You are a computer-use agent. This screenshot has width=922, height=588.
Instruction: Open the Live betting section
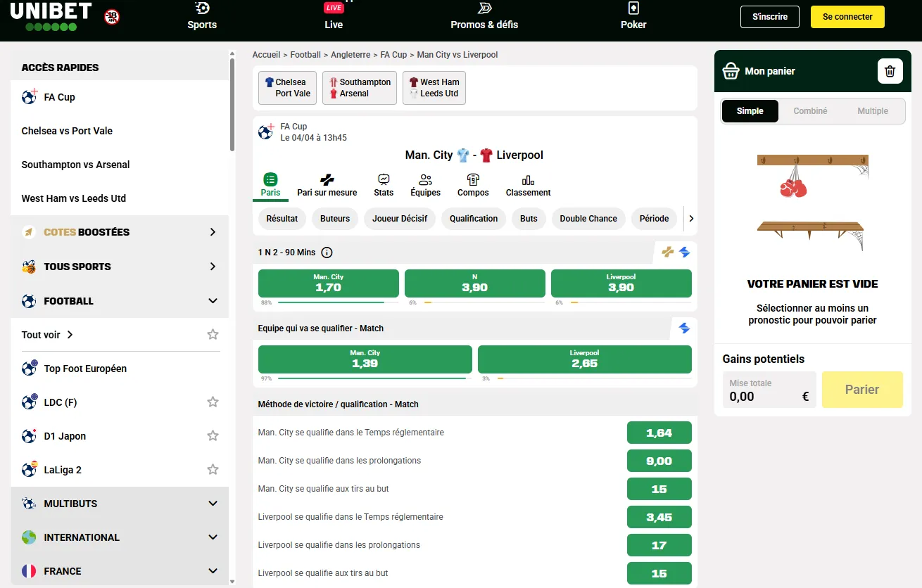pos(334,16)
